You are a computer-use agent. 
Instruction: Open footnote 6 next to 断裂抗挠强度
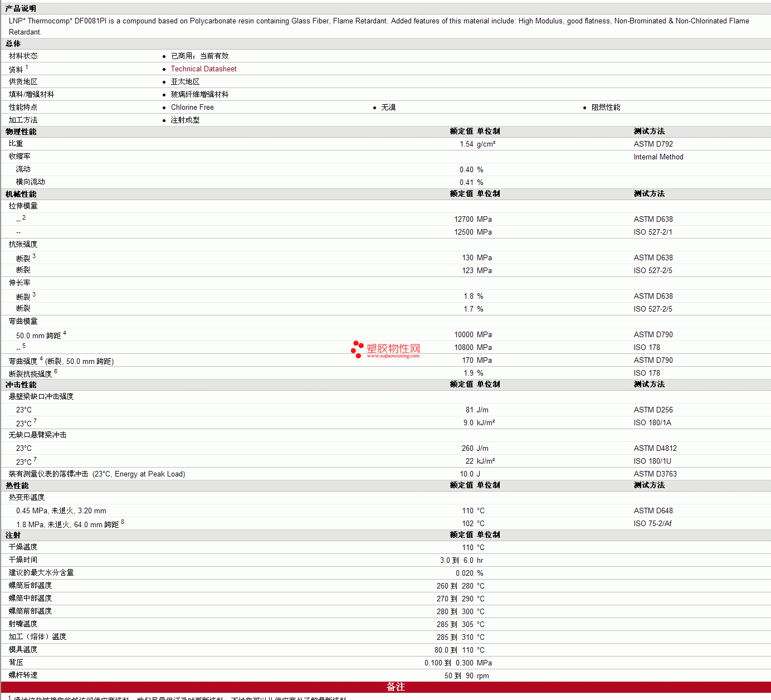tap(56, 371)
